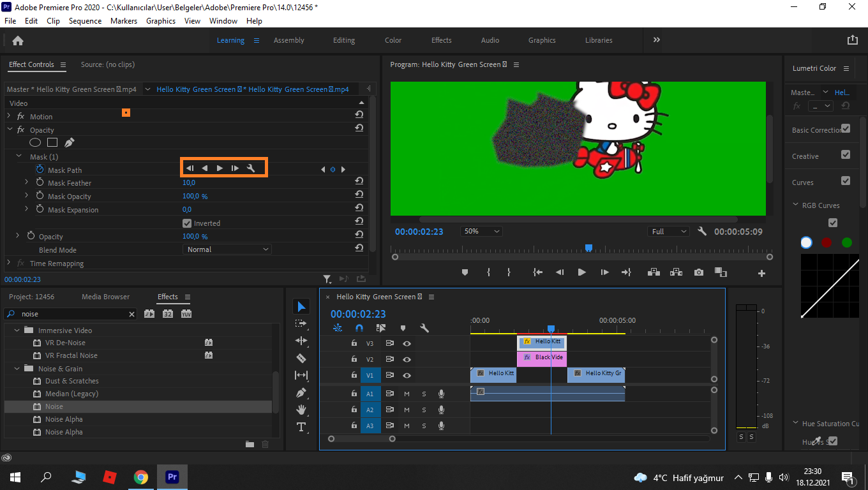Toggle the Mask Feather stopwatch animation
Screen dimensions: 868x490
click(x=40, y=183)
